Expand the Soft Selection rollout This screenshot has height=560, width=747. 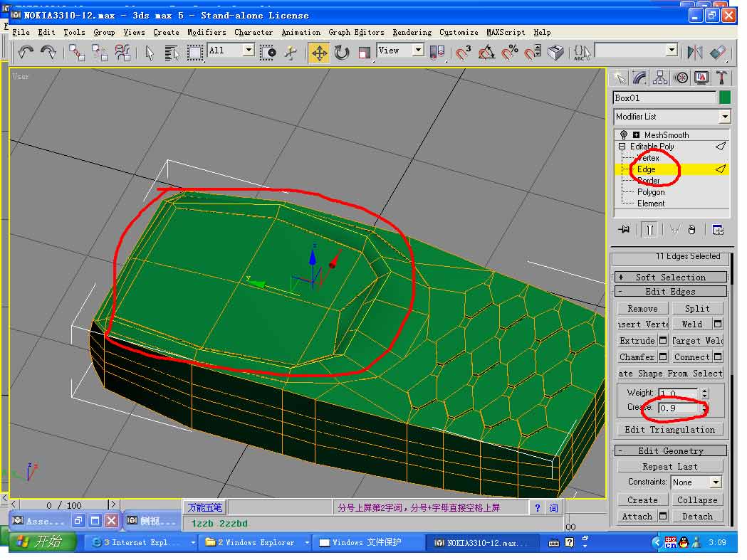coord(671,277)
